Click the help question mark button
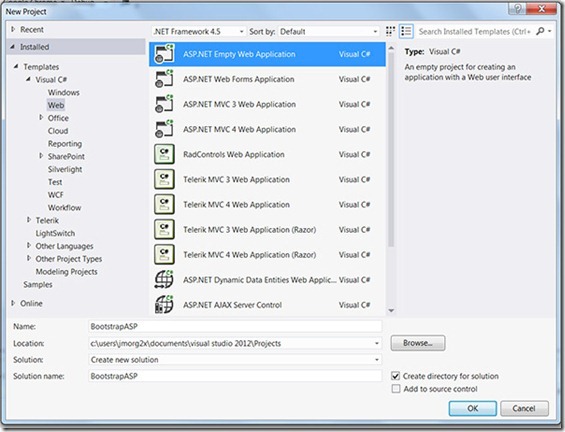This screenshot has height=432, width=565. coord(517,9)
